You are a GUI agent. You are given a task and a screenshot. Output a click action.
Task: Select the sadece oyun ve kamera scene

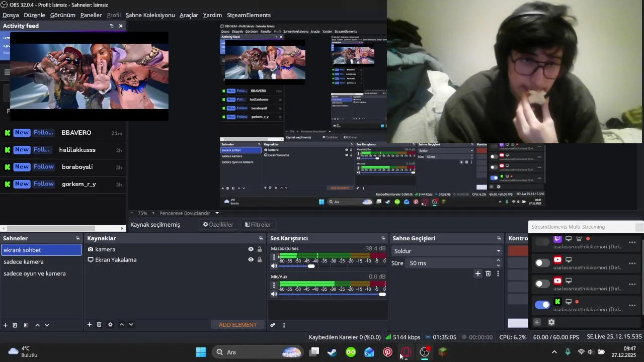(41, 274)
